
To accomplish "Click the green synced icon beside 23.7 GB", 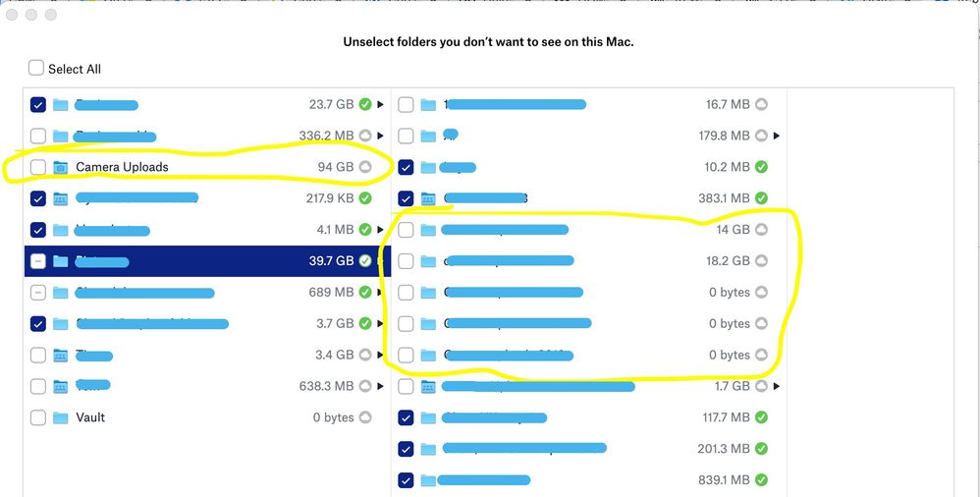I will pyautogui.click(x=365, y=104).
